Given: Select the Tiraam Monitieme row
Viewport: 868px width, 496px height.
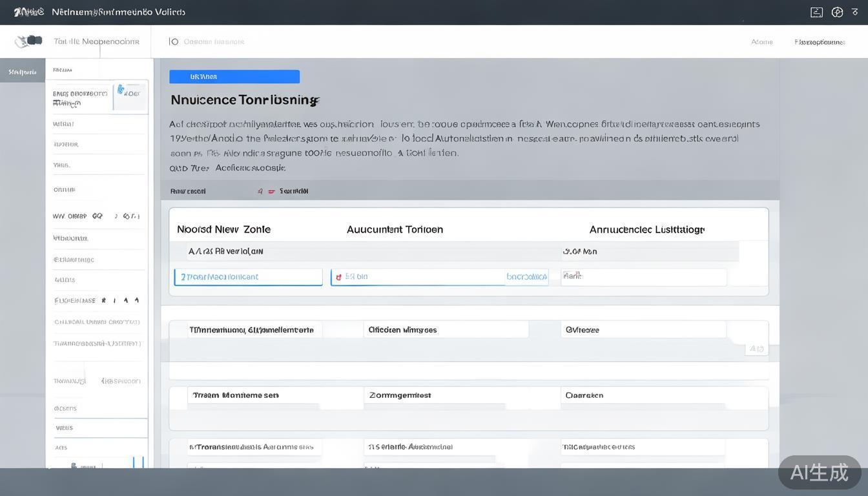Looking at the screenshot, I should (235, 395).
